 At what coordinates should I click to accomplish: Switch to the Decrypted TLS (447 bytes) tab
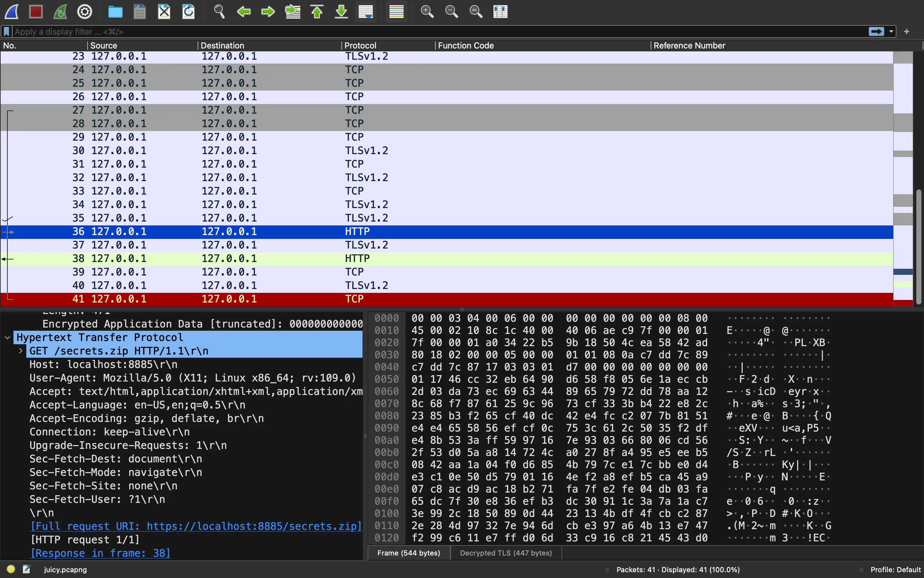506,553
